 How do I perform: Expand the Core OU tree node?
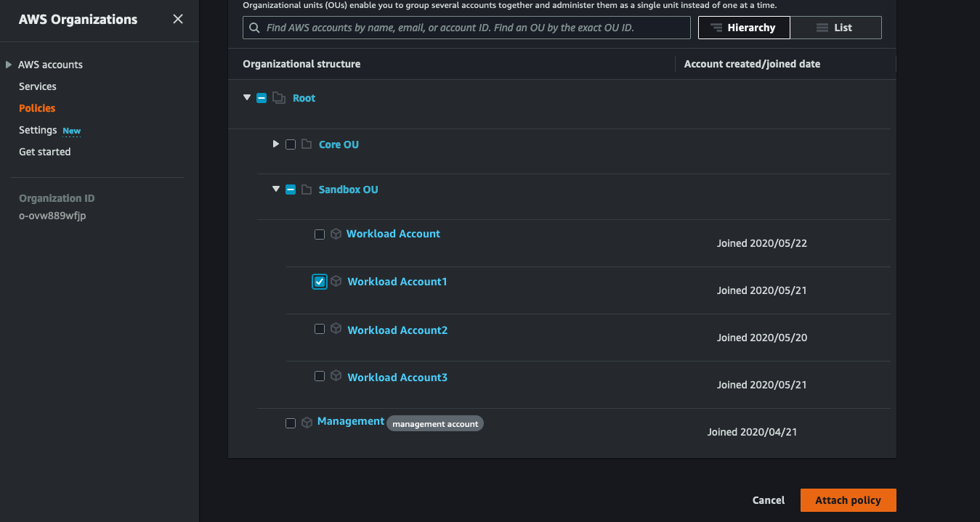pos(275,144)
